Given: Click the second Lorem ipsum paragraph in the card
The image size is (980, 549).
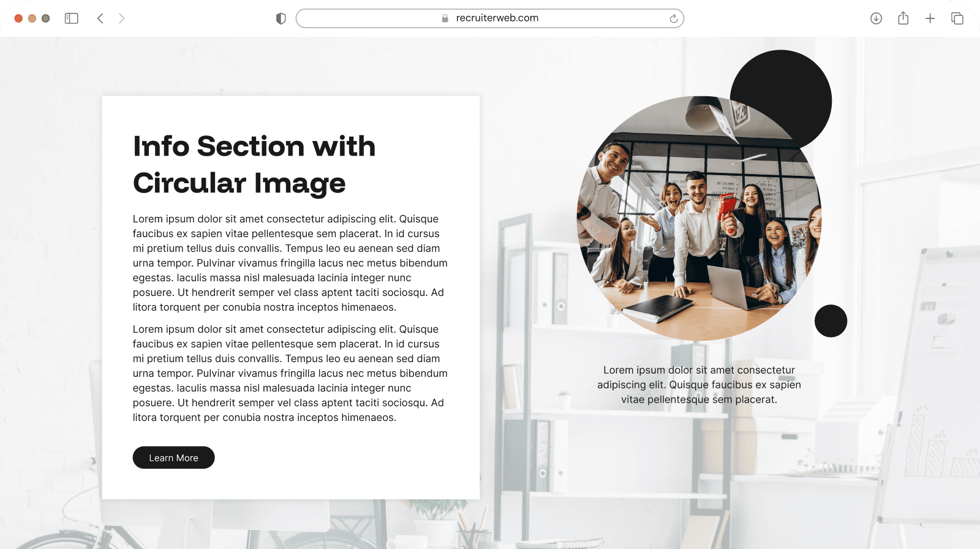Looking at the screenshot, I should pos(290,373).
